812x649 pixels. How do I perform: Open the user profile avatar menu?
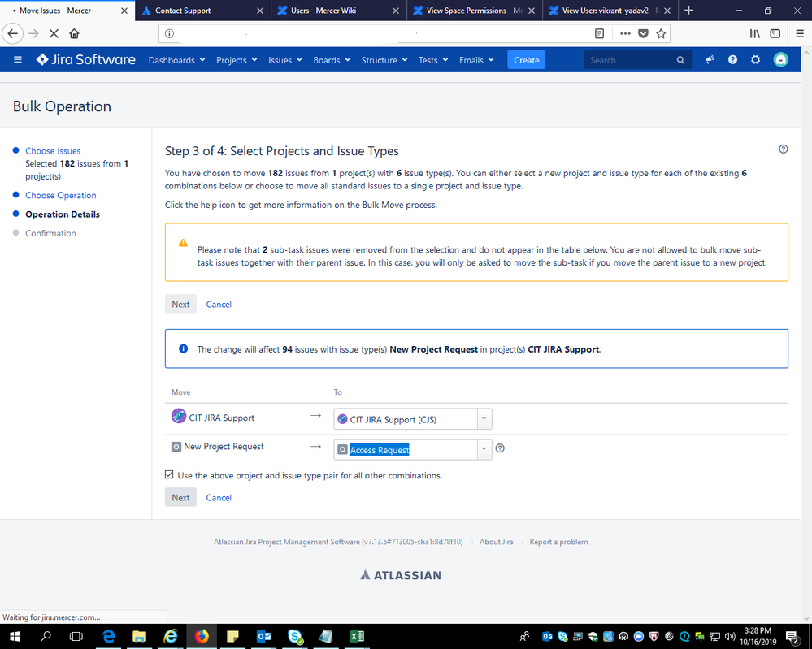(x=780, y=59)
